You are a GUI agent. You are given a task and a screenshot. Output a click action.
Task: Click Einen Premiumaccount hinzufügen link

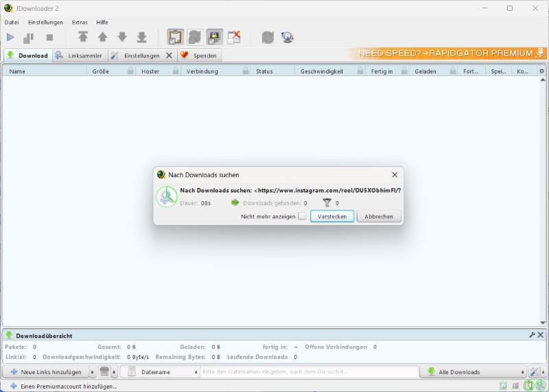(x=69, y=387)
